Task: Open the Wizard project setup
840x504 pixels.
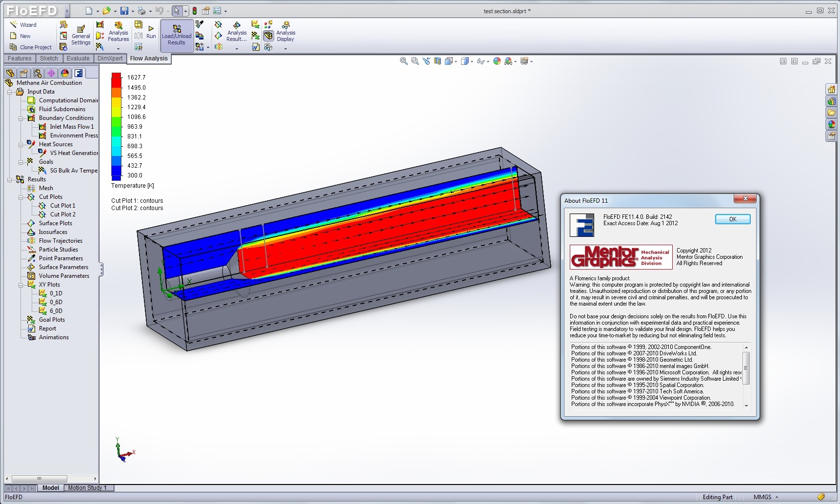Action: 23,25
